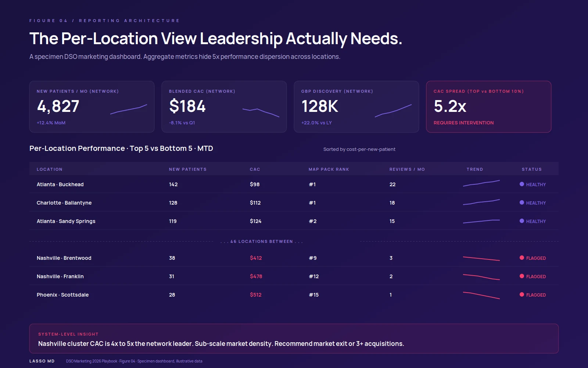
Task: Click the 142 new patients cell
Action: click(x=173, y=184)
